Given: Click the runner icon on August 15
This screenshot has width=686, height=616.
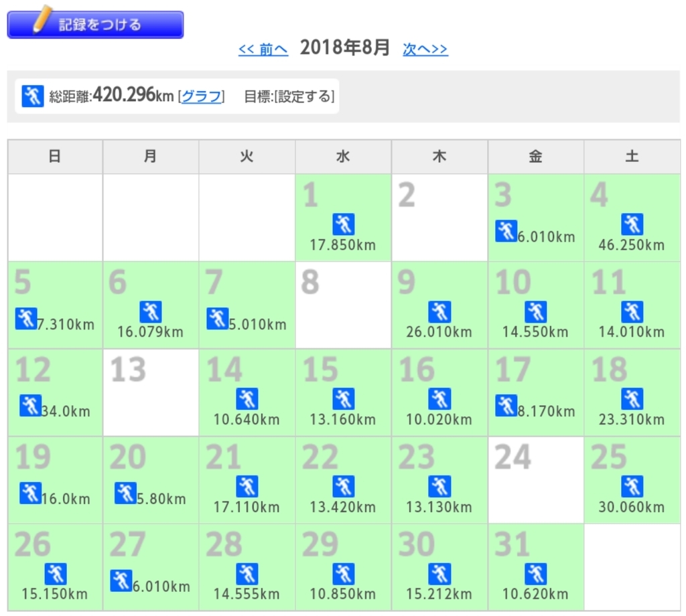Looking at the screenshot, I should [x=344, y=398].
